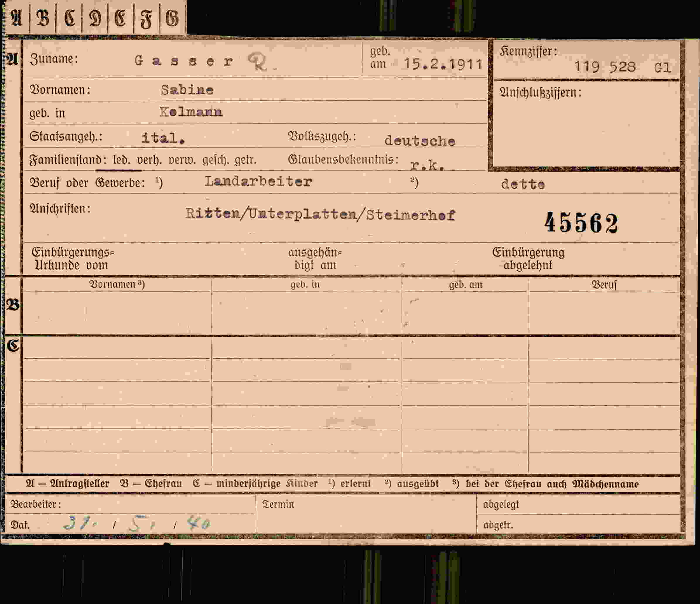The height and width of the screenshot is (604, 700).
Task: Click the 'Termin' field label
Action: (x=278, y=504)
